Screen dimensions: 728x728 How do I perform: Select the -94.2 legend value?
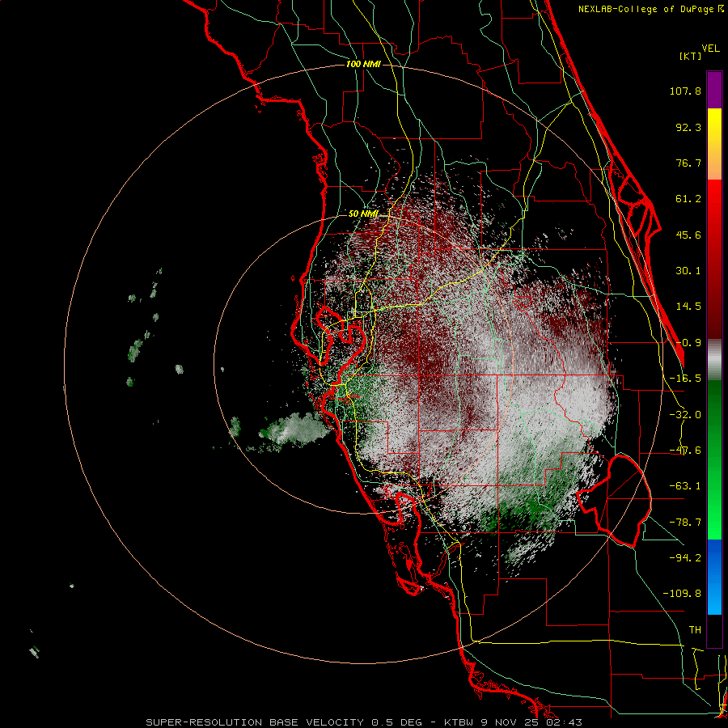click(685, 557)
